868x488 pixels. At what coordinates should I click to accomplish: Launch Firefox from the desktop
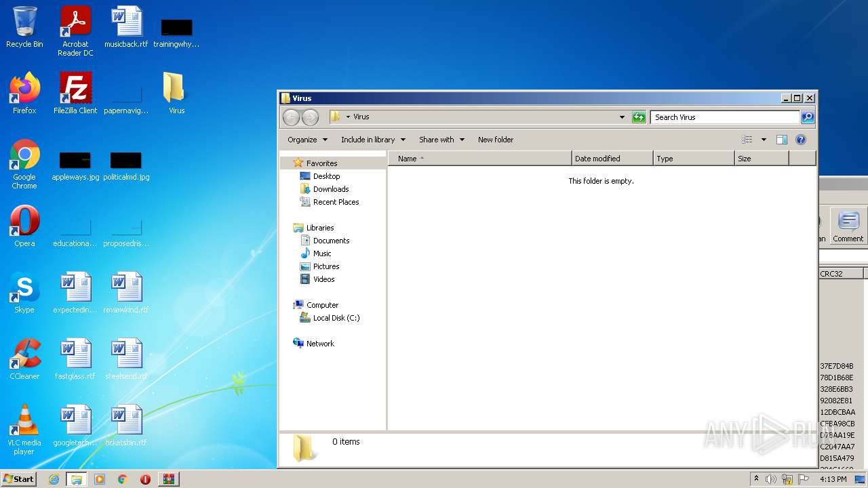point(24,94)
